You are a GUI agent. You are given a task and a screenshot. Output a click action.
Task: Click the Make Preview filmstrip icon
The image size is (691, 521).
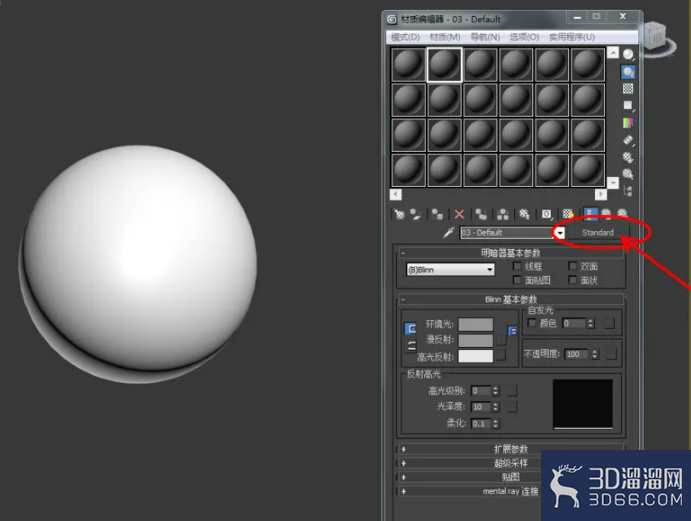[x=628, y=140]
